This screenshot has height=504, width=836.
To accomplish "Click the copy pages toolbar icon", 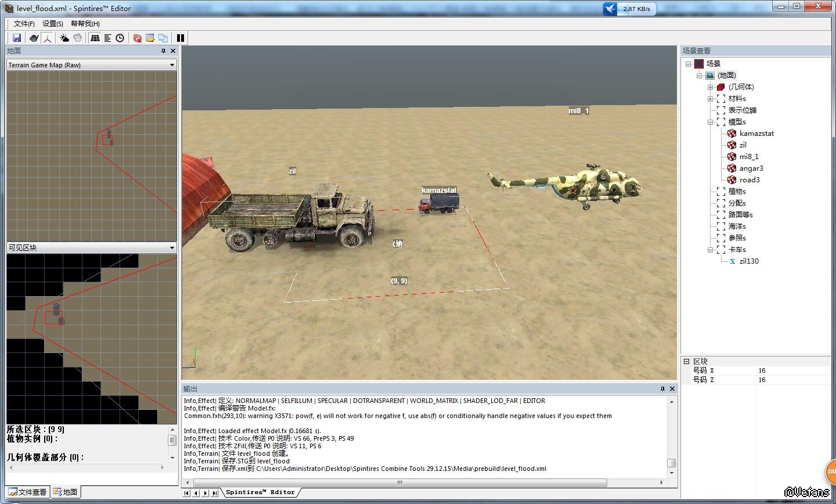I will [x=163, y=38].
